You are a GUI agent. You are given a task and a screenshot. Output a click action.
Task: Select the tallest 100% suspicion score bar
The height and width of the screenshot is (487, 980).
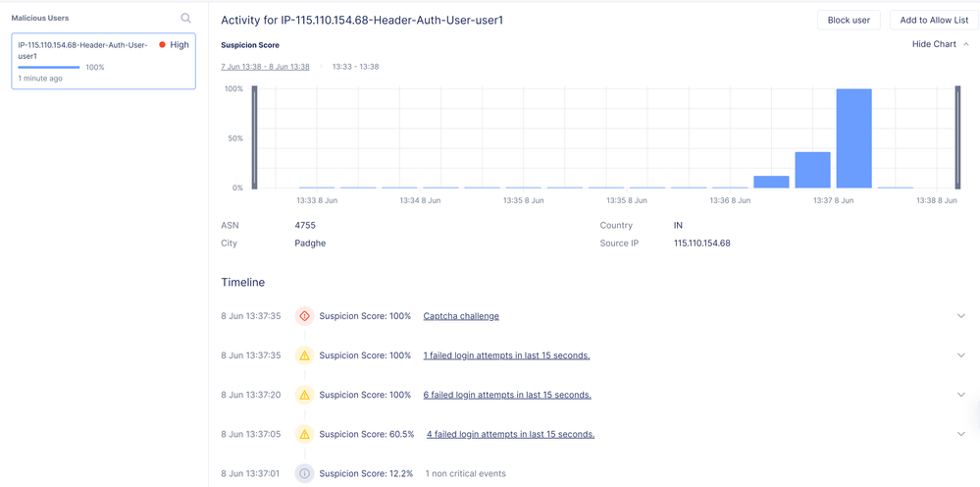(853, 137)
